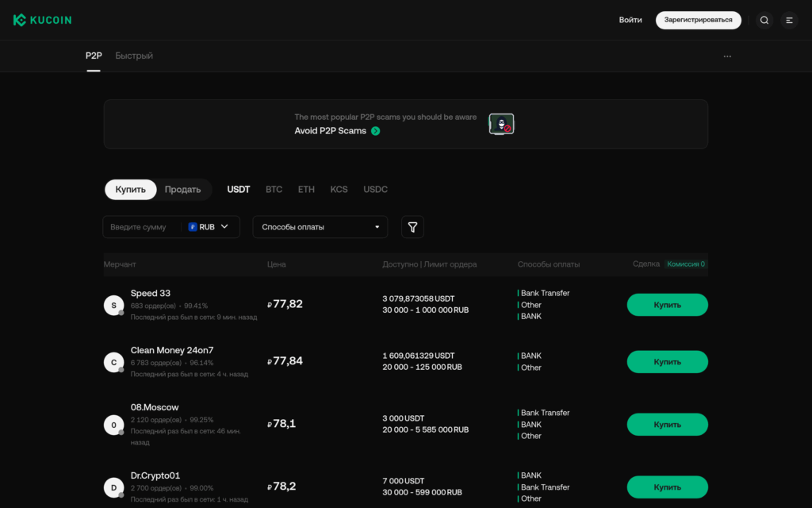Open the search icon in header
The width and height of the screenshot is (812, 508).
pos(764,20)
